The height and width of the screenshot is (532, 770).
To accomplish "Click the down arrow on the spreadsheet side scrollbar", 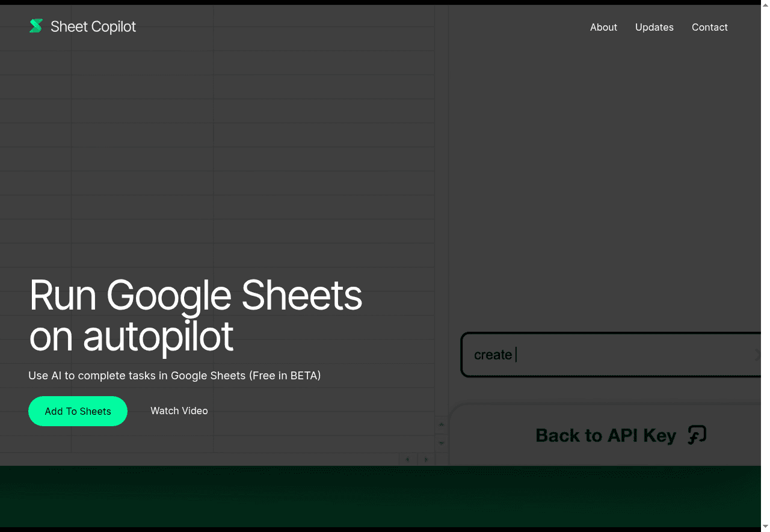I will (x=441, y=443).
